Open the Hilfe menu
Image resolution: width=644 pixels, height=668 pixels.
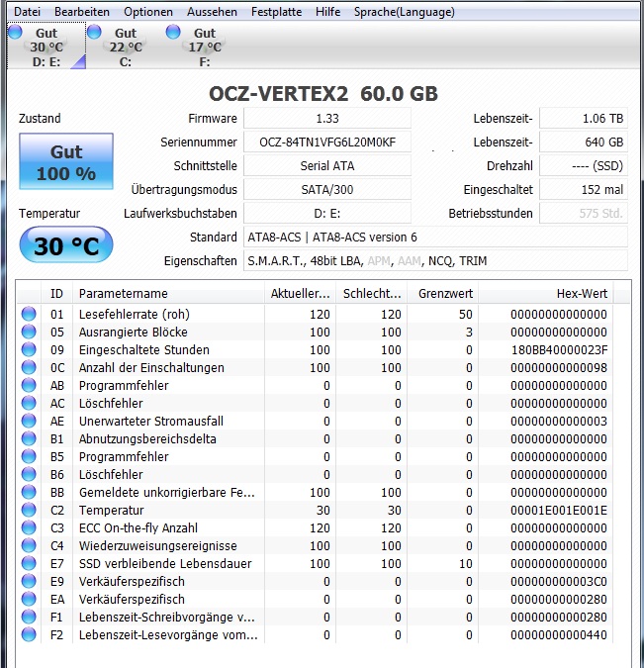tap(328, 12)
